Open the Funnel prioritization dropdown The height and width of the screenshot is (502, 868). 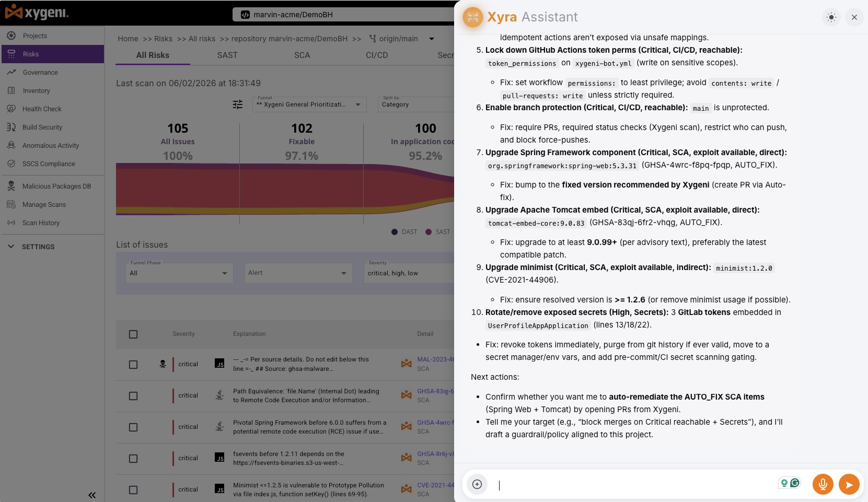tap(309, 104)
